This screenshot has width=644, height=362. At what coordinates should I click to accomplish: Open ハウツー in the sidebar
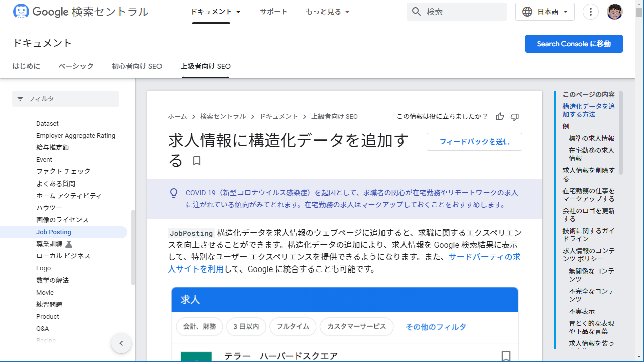(49, 208)
